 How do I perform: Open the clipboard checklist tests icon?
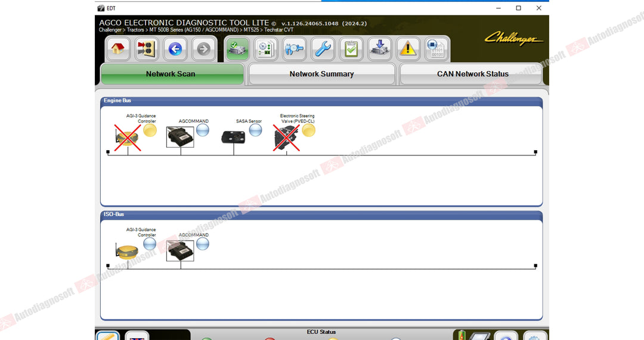[x=351, y=49]
